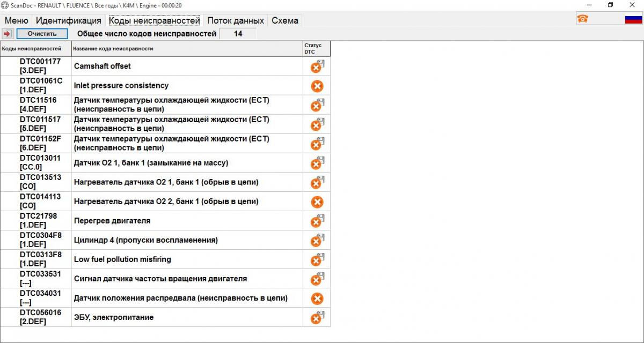Click the status icon for DTC034031 camshaft sensor

(317, 299)
